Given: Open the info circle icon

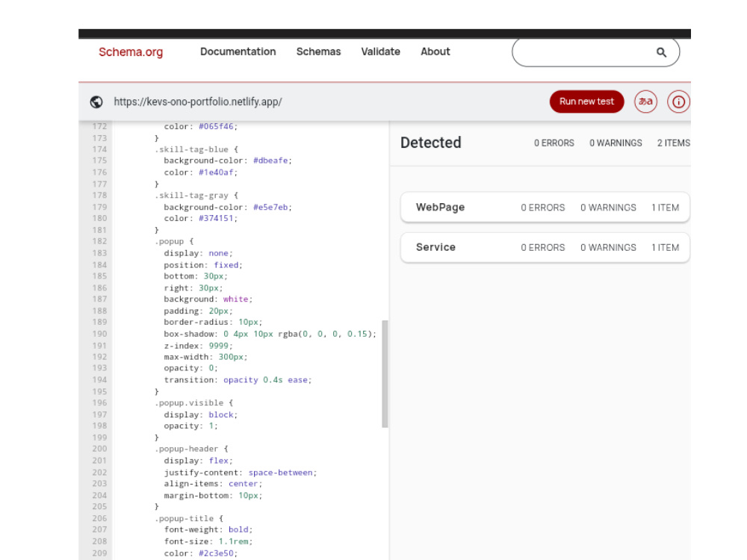Looking at the screenshot, I should click(x=678, y=102).
